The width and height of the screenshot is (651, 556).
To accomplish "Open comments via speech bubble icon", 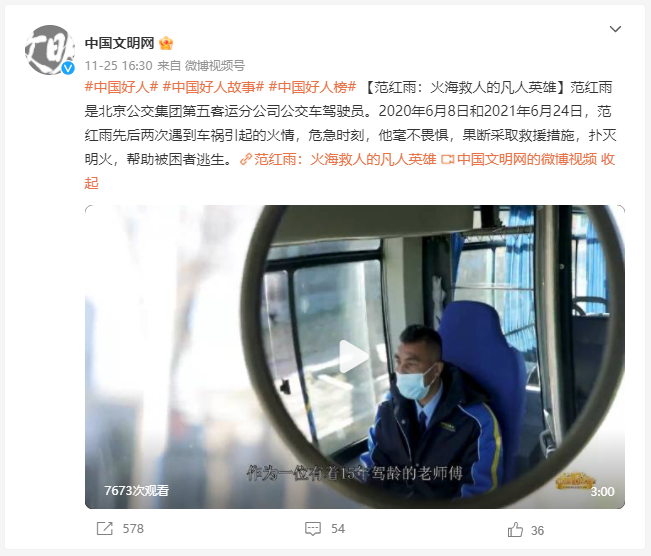I will 313,529.
